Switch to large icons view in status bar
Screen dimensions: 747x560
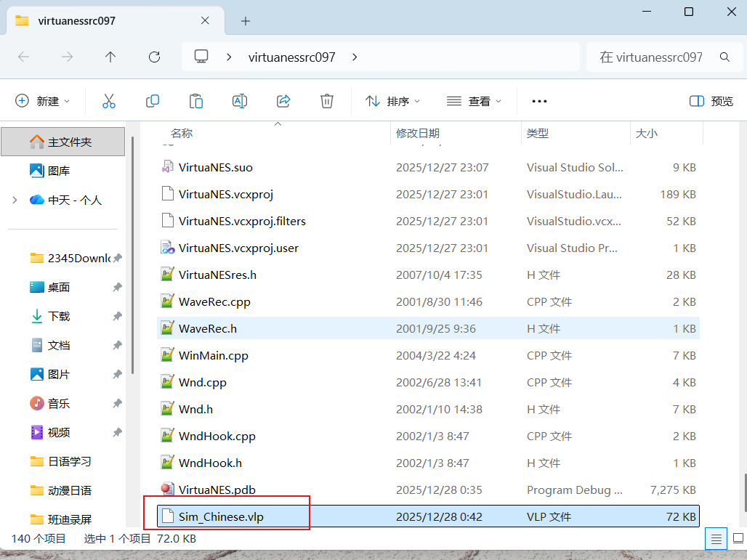tap(738, 539)
